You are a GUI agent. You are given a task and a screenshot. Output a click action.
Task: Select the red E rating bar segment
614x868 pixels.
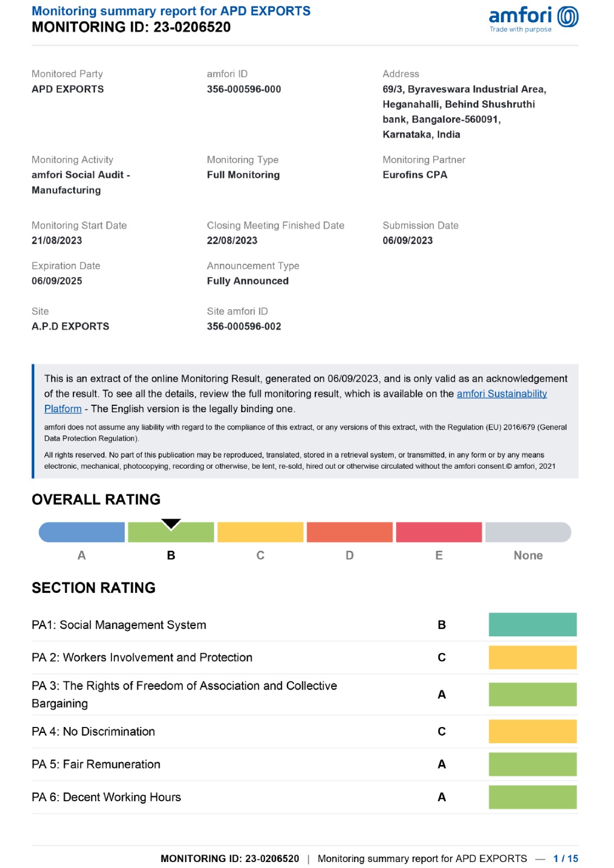click(x=439, y=532)
